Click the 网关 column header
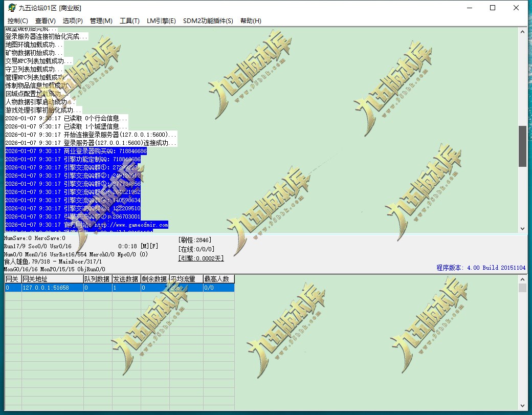This screenshot has width=532, height=415. [x=13, y=279]
